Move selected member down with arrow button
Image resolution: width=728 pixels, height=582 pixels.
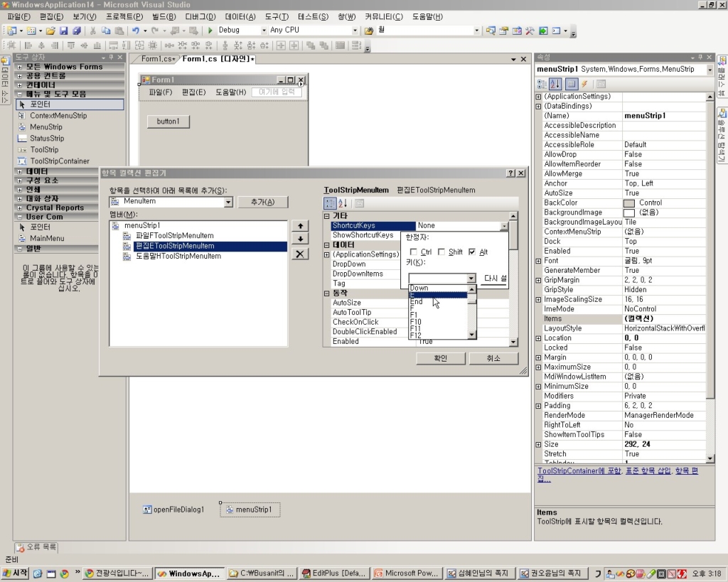point(300,239)
